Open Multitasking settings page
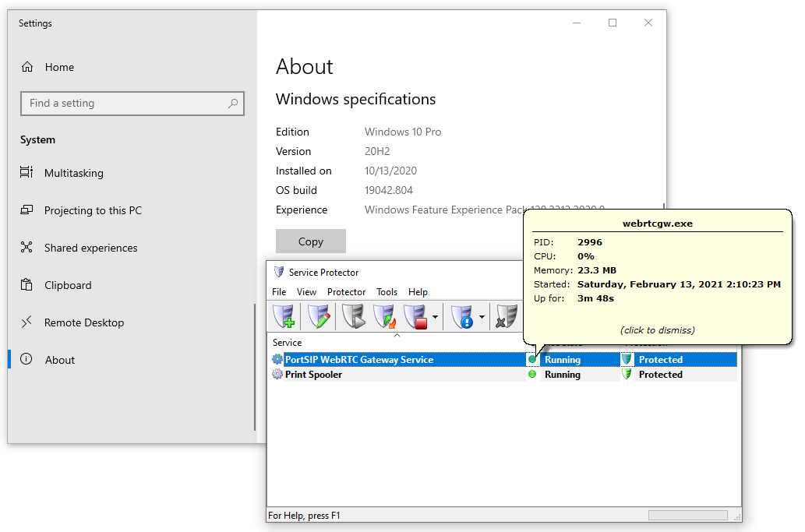The image size is (805, 532). 74,173
